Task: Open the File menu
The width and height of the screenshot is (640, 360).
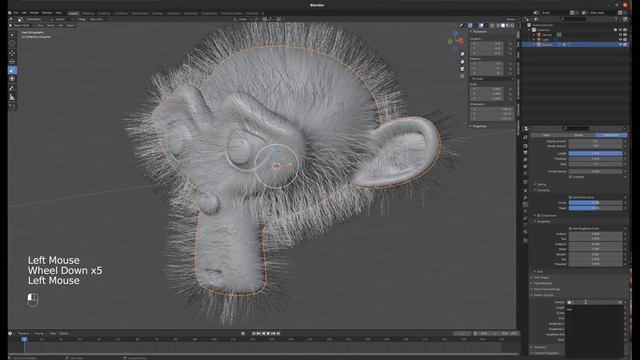Action: click(x=16, y=13)
